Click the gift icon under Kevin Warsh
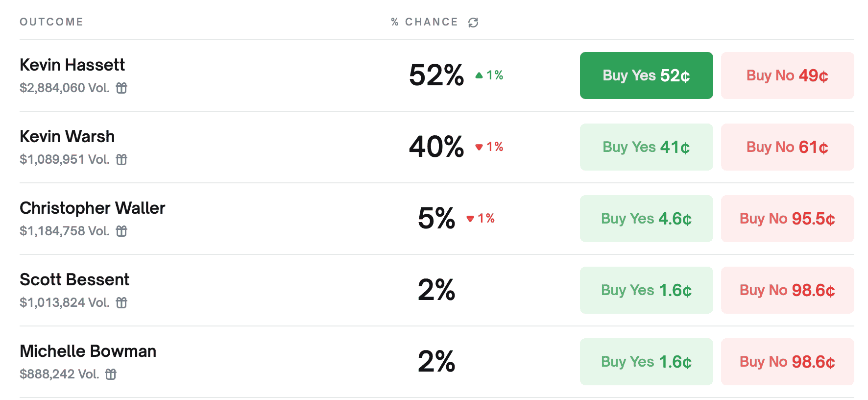The height and width of the screenshot is (400, 868). [121, 159]
